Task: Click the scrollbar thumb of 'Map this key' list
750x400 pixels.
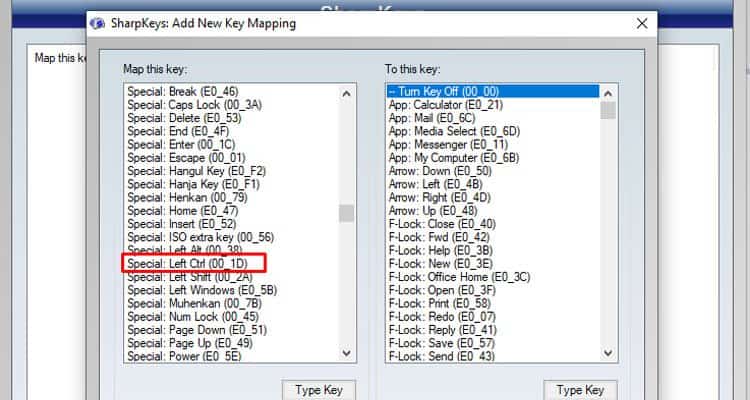Action: (347, 213)
